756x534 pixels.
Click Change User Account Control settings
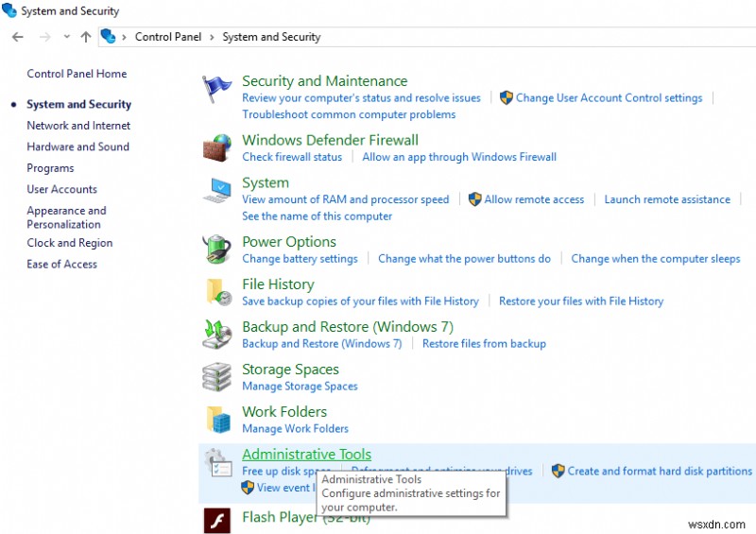tap(609, 97)
